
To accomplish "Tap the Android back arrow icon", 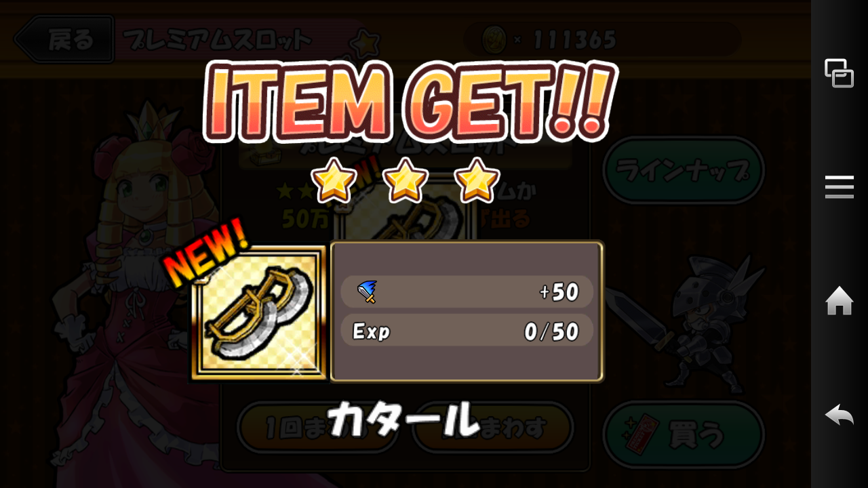I will (839, 414).
